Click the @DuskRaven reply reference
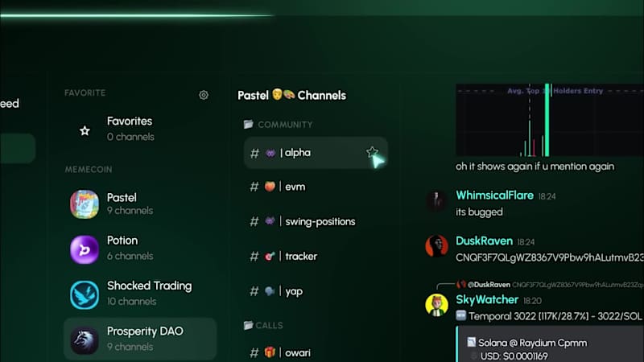644x362 pixels. click(489, 285)
